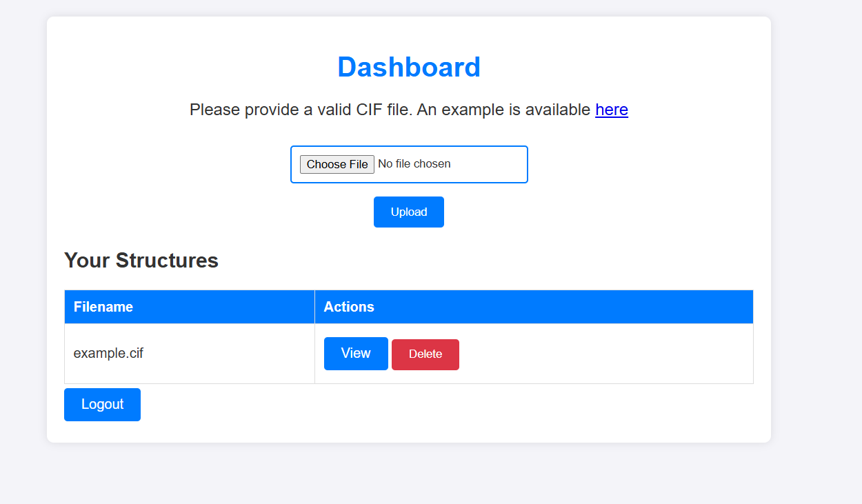Open the example CIF file via the here link
862x504 pixels.
611,110
